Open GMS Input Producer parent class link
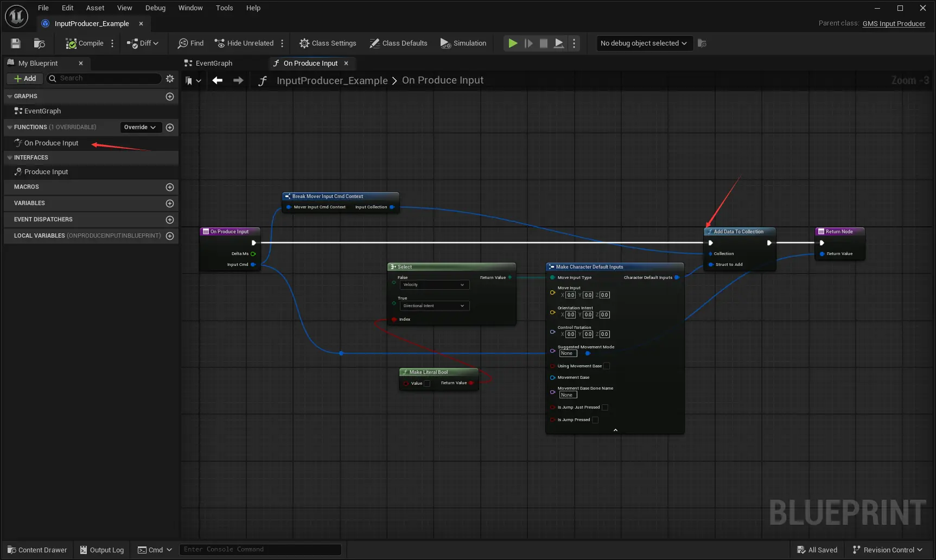 point(894,23)
